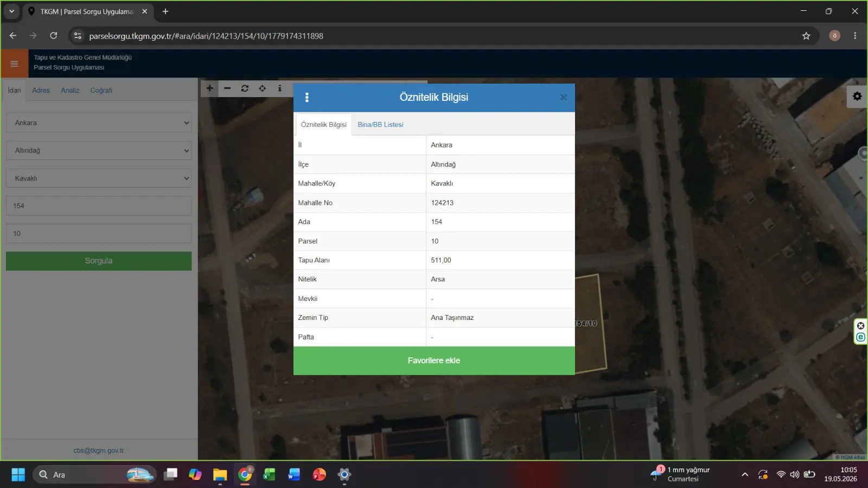Click the Tapu Alanı value 511,00
Screen dimensions: 868x488
point(441,260)
